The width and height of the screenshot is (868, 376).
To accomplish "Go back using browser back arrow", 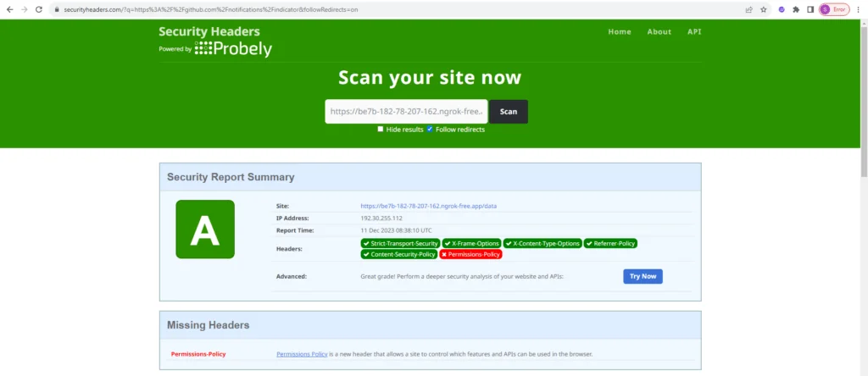I will (9, 9).
